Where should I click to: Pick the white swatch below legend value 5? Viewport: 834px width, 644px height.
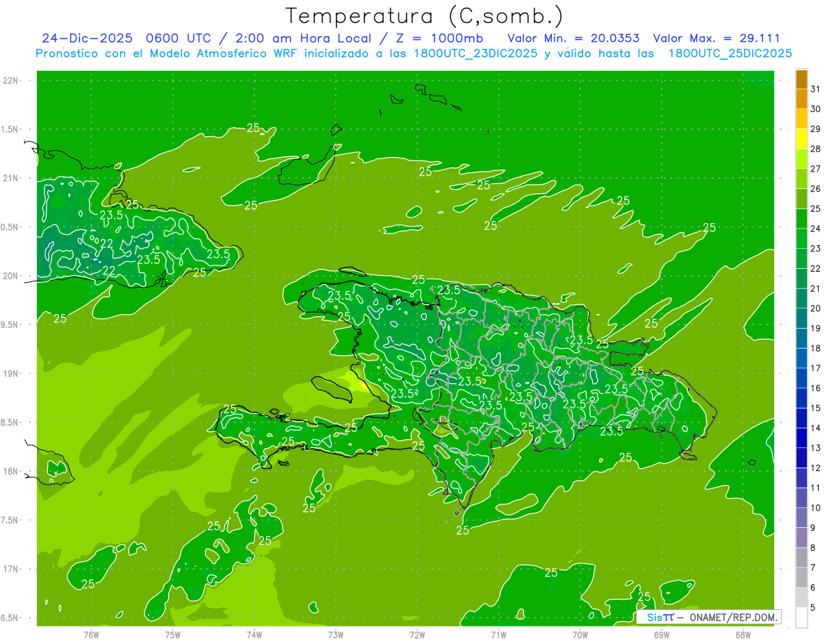coord(801,618)
